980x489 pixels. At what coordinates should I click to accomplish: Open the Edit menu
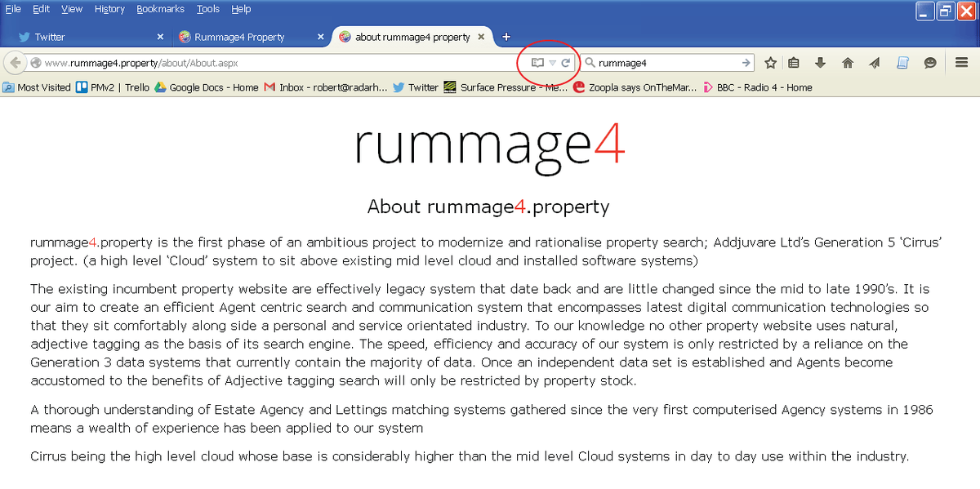(41, 9)
